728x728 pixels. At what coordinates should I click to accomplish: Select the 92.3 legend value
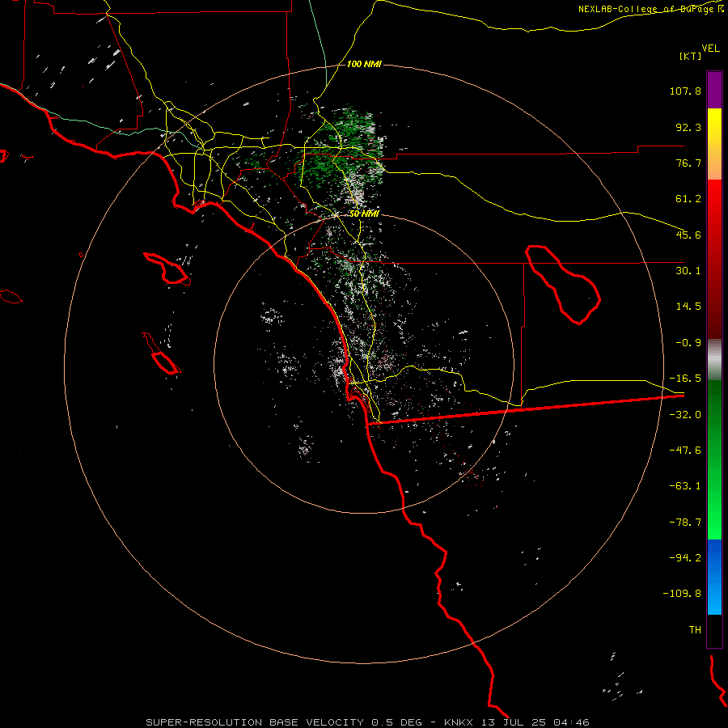click(688, 127)
